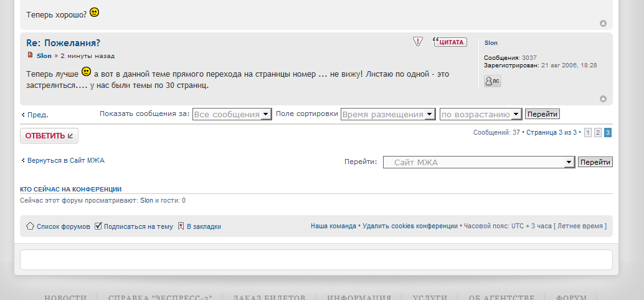The width and height of the screenshot is (644, 300).
Task: Open the Время размещения sort field dropdown
Action: point(387,114)
